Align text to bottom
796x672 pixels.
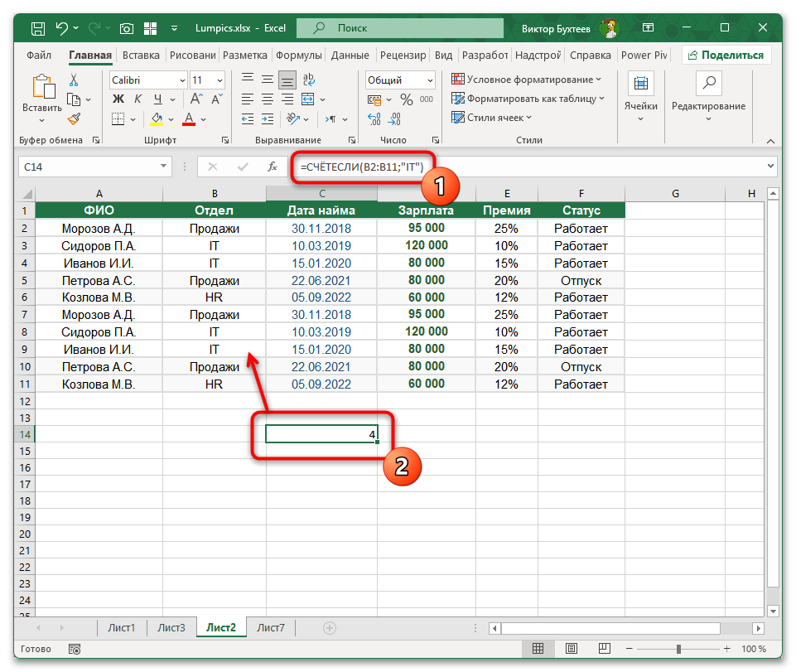pos(287,80)
